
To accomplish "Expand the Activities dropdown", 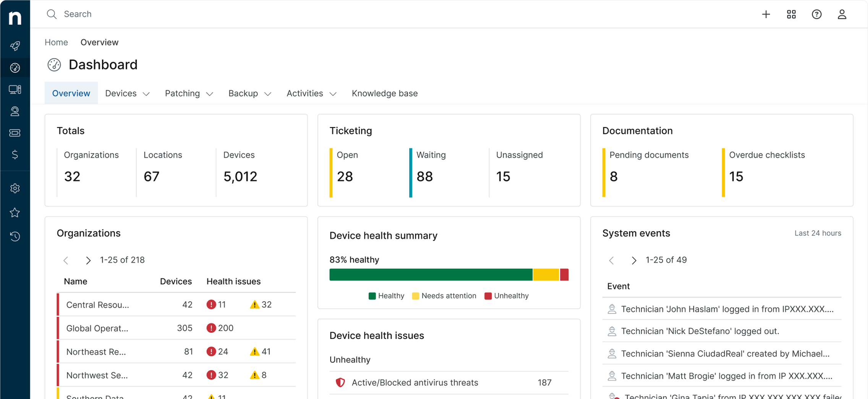I will click(x=311, y=93).
